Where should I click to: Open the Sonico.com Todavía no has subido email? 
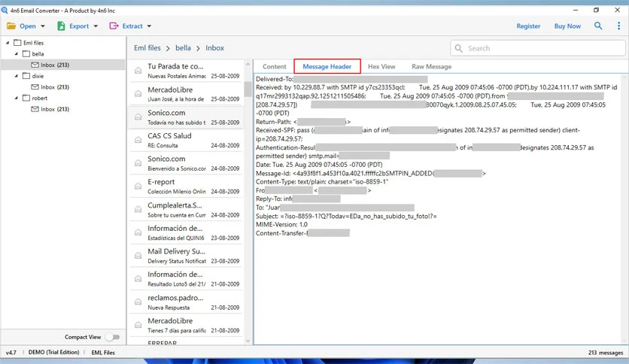[x=186, y=117]
